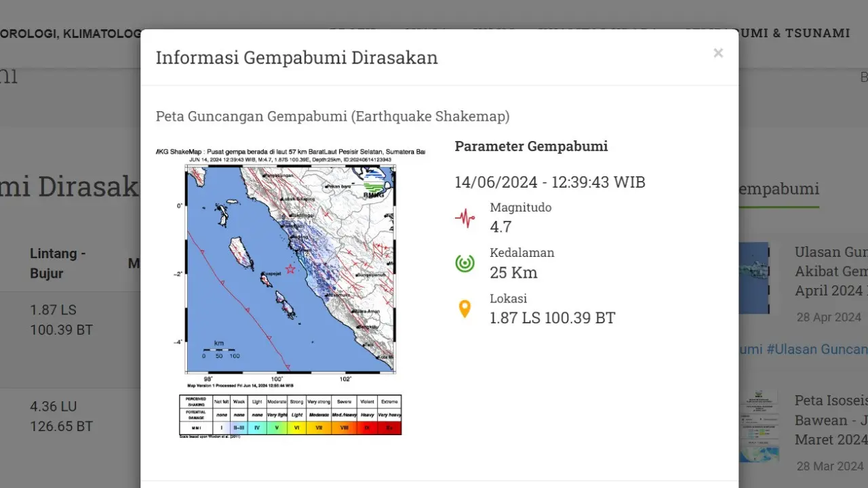Click the dialog title Informasi Gempabumi Dirasakan
This screenshot has height=488, width=868.
click(x=296, y=58)
